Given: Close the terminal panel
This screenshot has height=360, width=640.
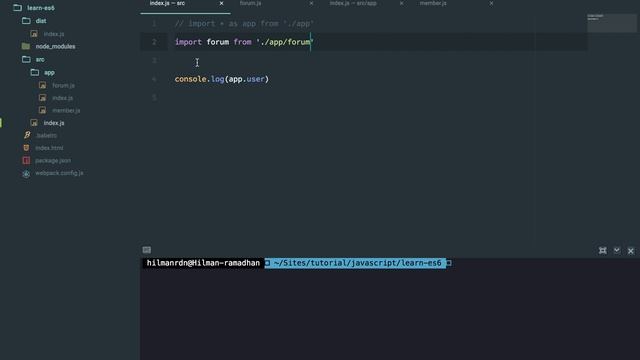Looking at the screenshot, I should pyautogui.click(x=631, y=251).
